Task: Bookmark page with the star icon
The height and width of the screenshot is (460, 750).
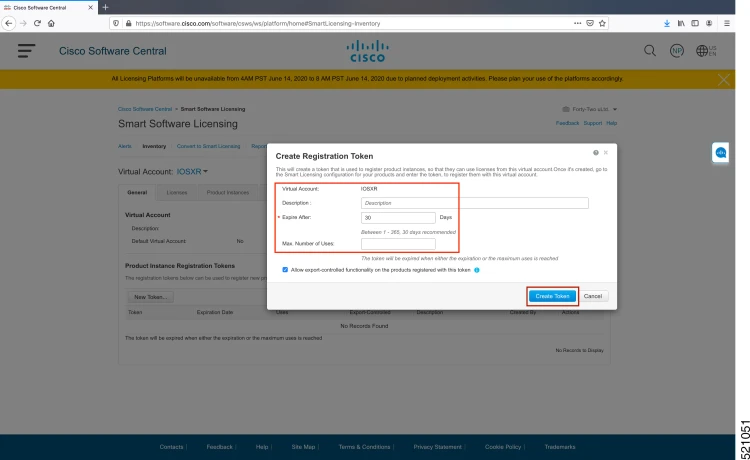Action: click(x=602, y=23)
